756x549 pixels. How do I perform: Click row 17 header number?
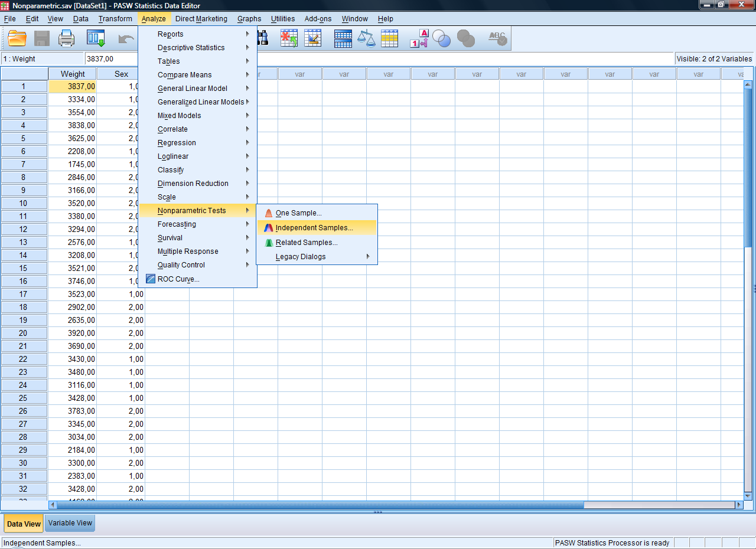(24, 294)
